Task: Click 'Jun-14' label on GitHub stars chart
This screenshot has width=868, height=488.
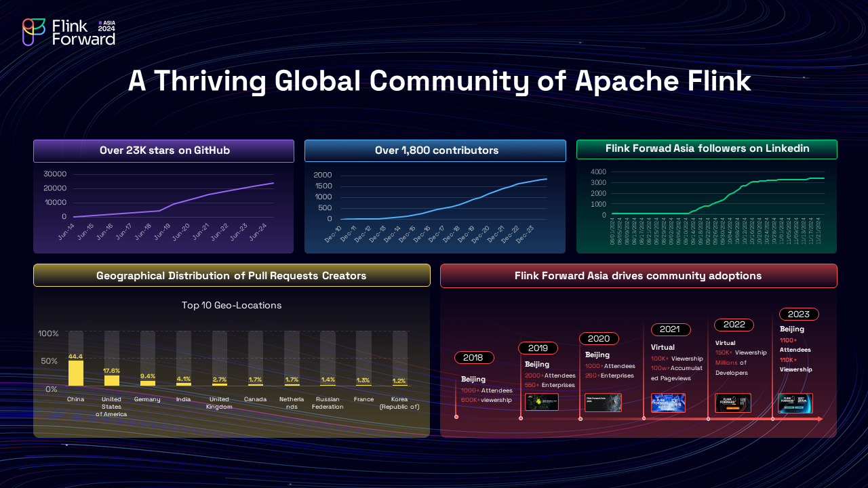Action: point(66,232)
